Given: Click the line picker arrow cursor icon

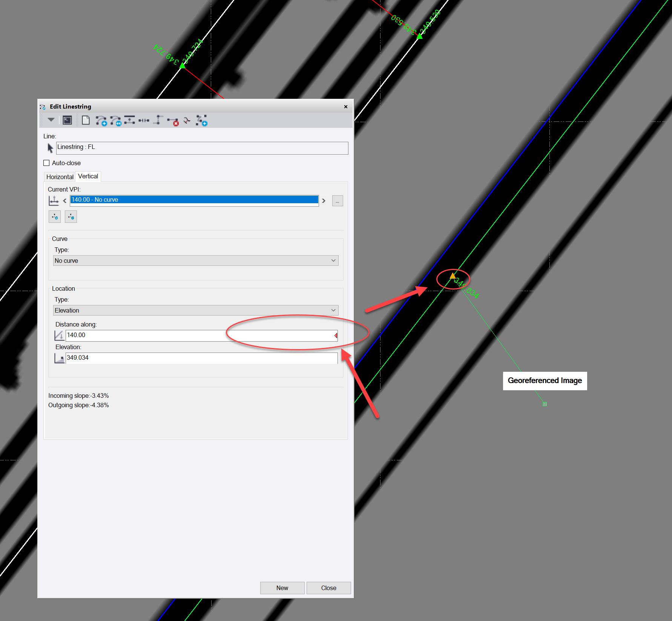Looking at the screenshot, I should click(x=50, y=148).
